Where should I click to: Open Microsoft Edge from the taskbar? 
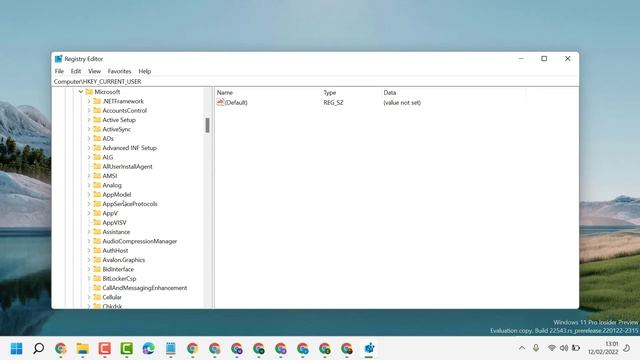tap(149, 349)
